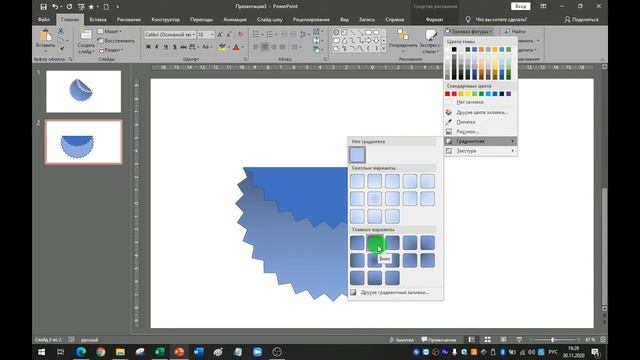The image size is (640, 360).
Task: Open Макет layout dropdown
Action: click(109, 31)
